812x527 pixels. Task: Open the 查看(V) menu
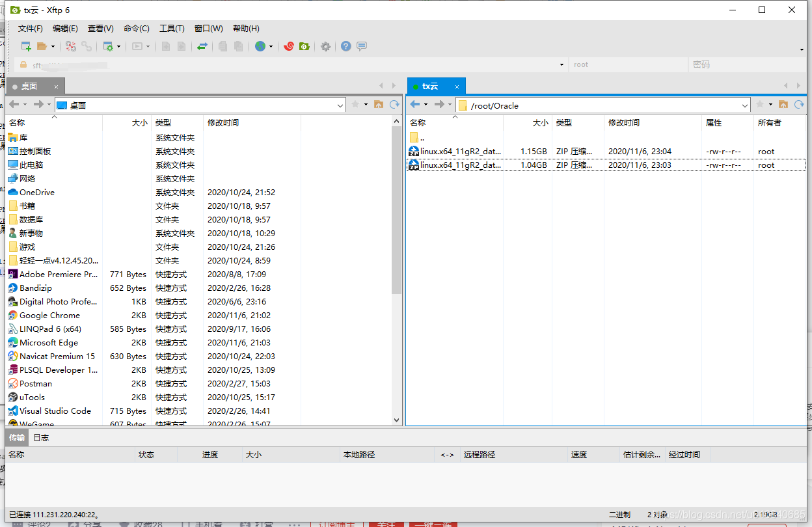101,29
